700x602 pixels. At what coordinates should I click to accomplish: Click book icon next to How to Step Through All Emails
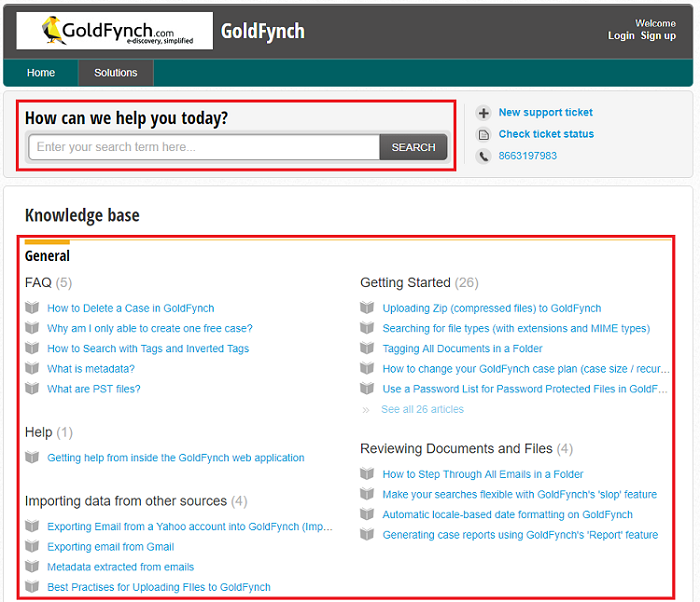(x=367, y=473)
